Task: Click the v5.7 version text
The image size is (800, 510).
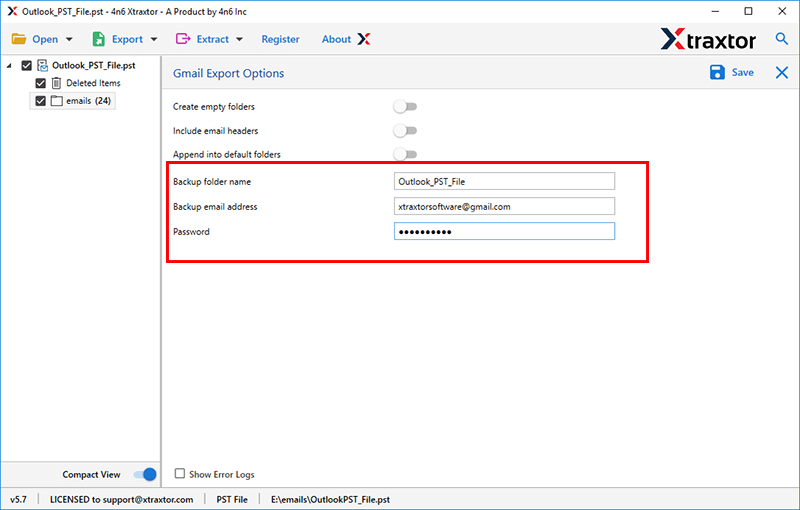Action: pyautogui.click(x=18, y=499)
